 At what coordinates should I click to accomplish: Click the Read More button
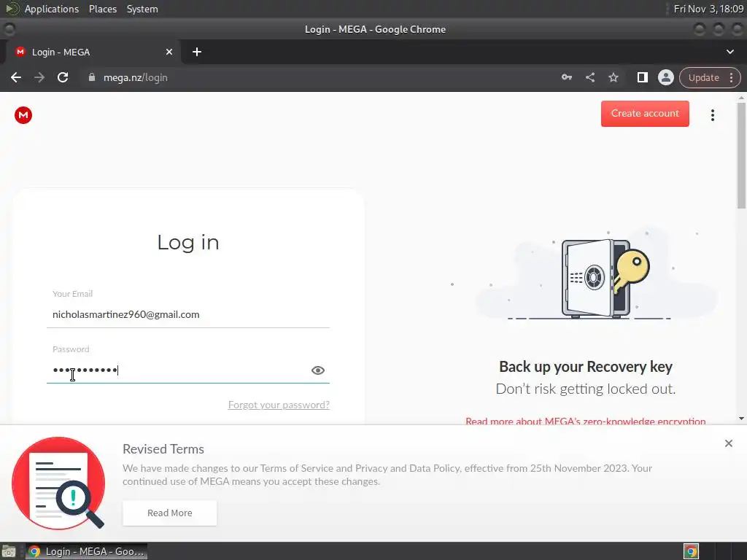point(169,513)
